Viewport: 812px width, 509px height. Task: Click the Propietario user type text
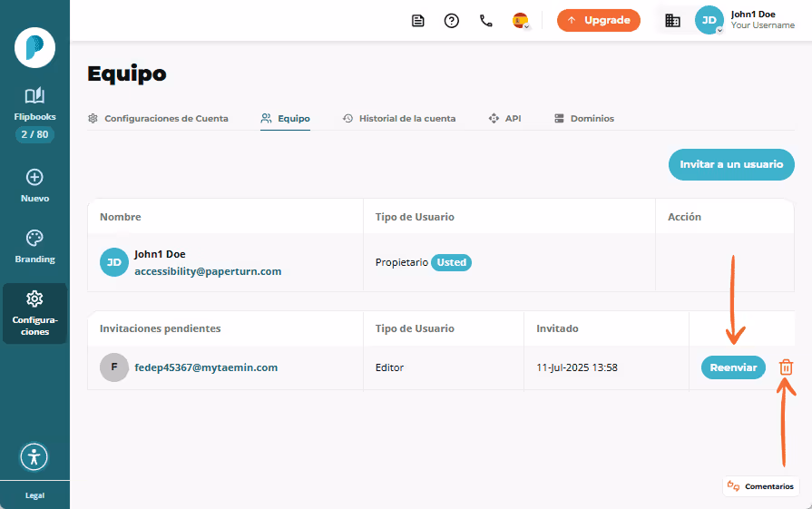[402, 262]
